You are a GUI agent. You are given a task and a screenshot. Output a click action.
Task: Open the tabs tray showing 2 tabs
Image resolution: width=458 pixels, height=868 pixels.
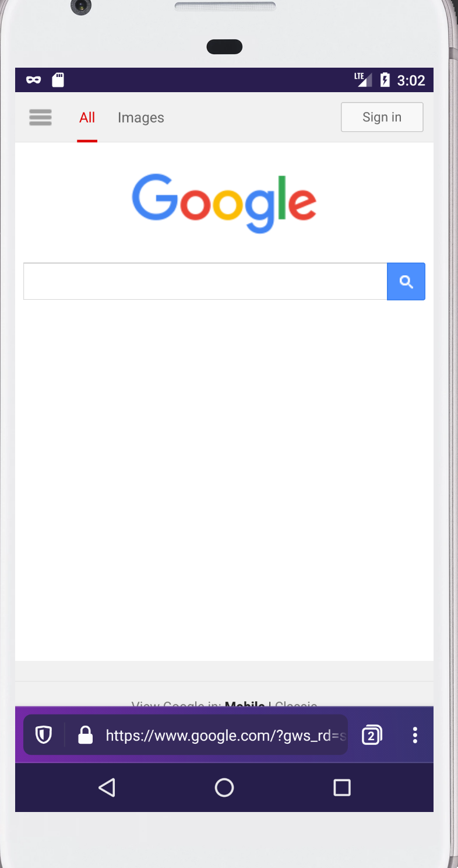372,735
